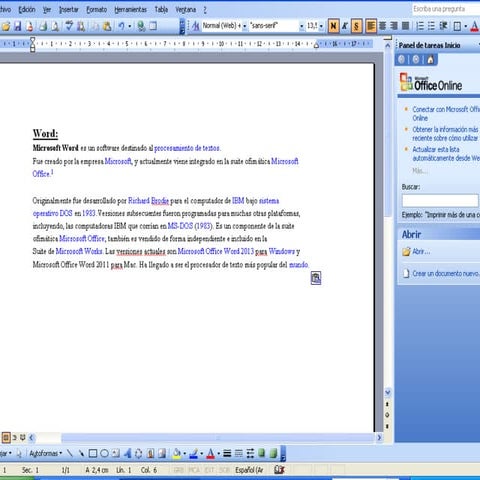Open the Edición menu
Image resolution: width=480 pixels, height=480 pixels.
coord(27,10)
